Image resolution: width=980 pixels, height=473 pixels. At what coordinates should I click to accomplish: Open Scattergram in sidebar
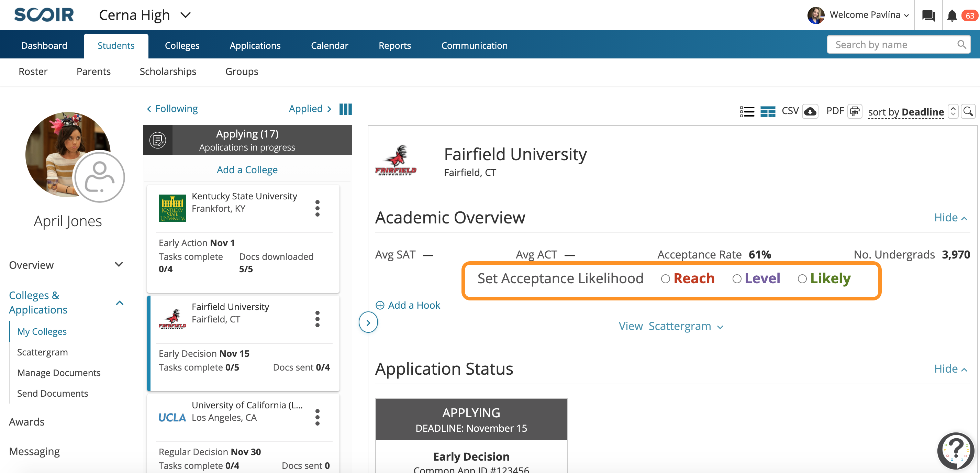pos(42,352)
